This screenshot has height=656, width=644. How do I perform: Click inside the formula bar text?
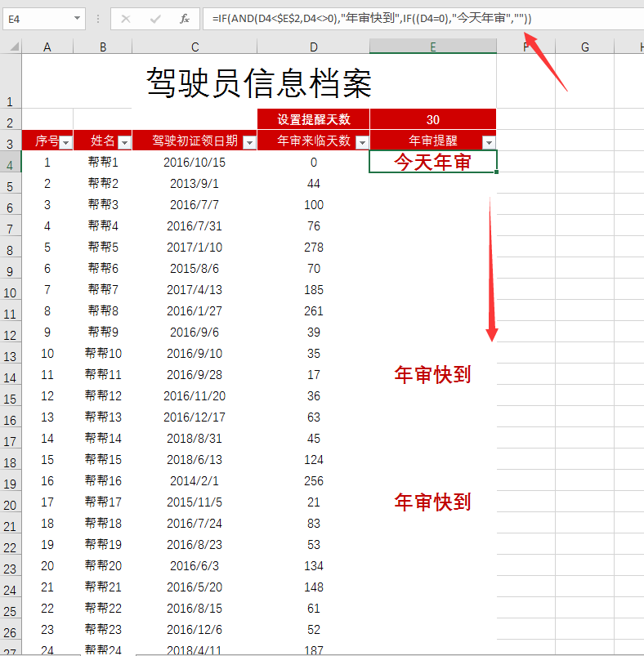point(372,19)
